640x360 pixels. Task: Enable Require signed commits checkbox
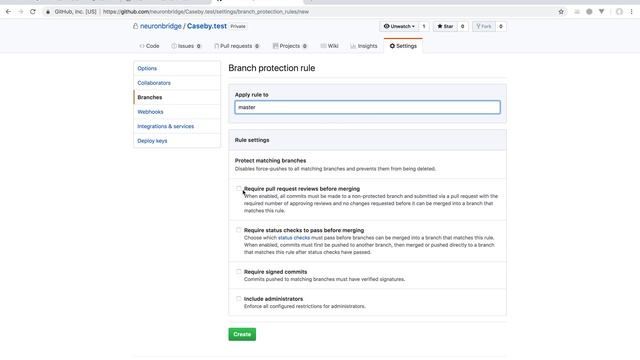[x=239, y=272]
